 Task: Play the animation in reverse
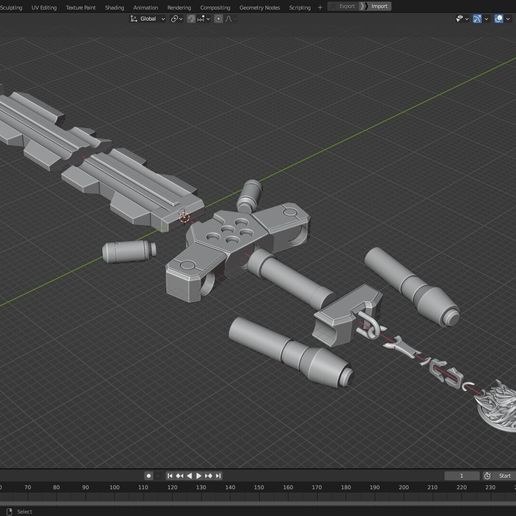coord(189,476)
